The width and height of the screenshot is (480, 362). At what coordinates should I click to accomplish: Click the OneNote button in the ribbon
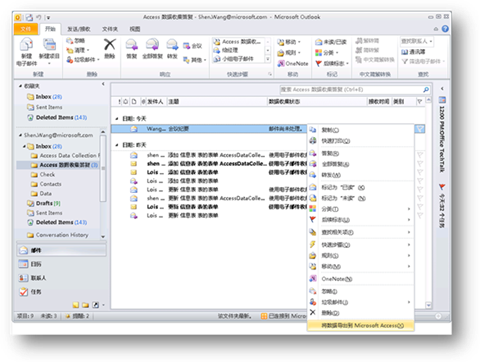pyautogui.click(x=293, y=63)
